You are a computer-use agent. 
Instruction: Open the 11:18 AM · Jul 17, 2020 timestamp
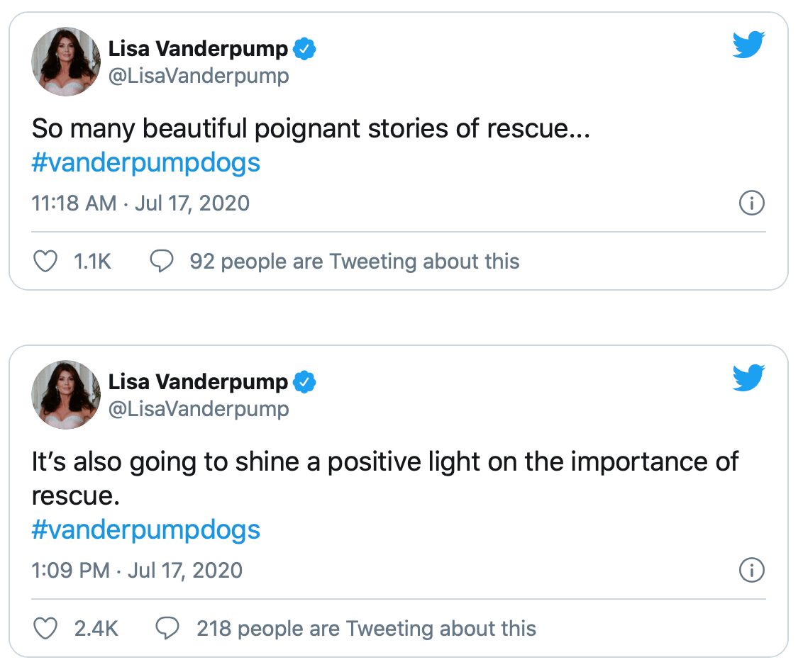[140, 203]
